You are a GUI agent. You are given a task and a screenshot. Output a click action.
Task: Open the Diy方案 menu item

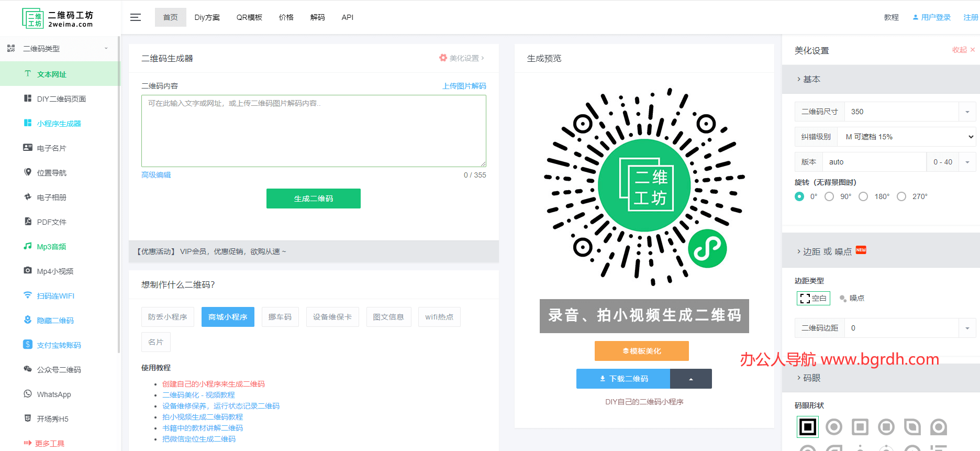pyautogui.click(x=207, y=17)
